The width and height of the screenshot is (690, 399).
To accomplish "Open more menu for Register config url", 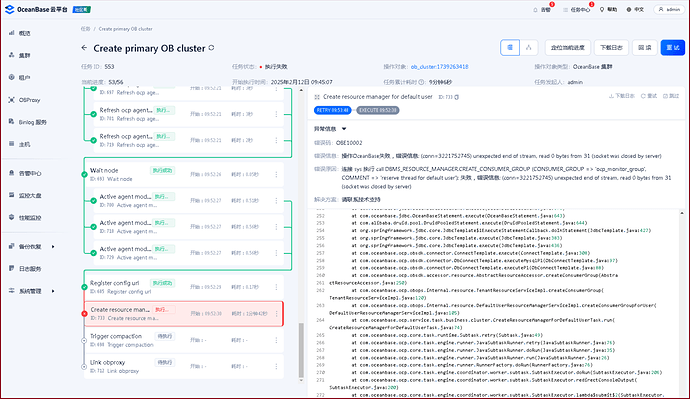I will pyautogui.click(x=276, y=287).
